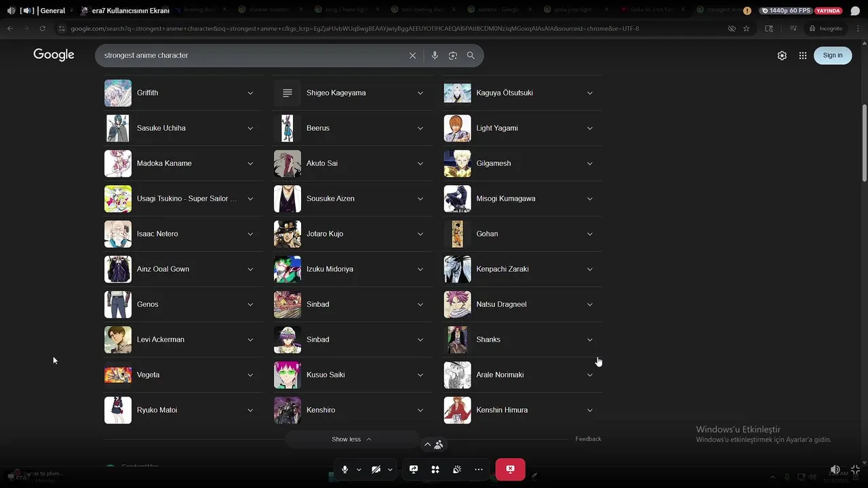Click the speaker icon beside General channel
Viewport: 868px width, 488px height.
coord(11,11)
